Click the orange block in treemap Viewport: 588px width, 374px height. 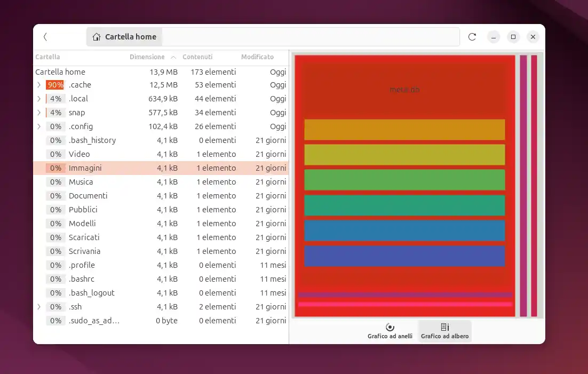404,130
